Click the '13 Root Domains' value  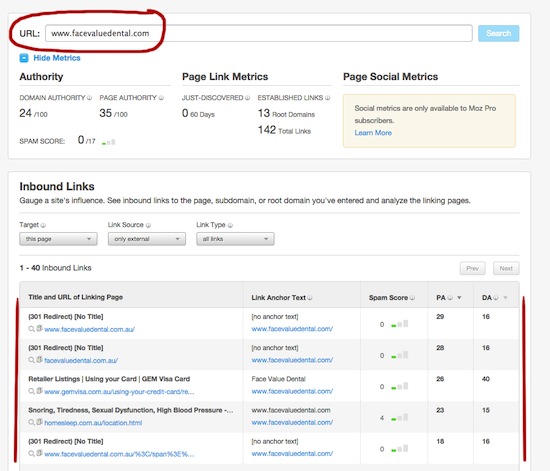286,113
